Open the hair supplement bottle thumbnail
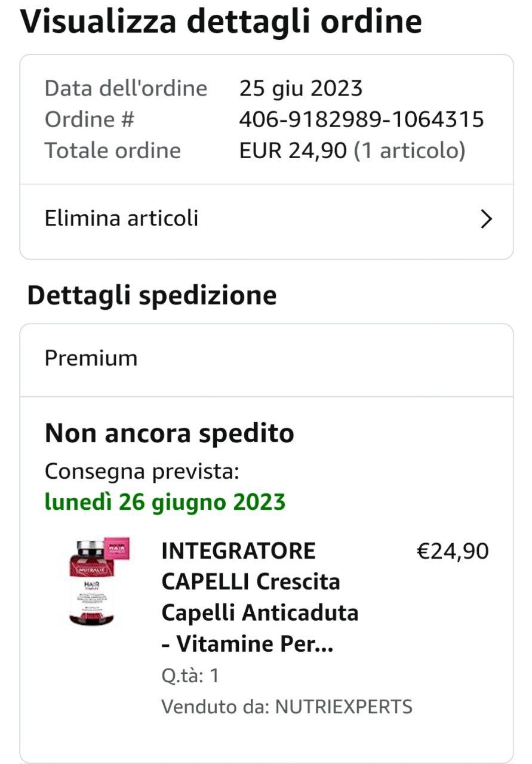The width and height of the screenshot is (532, 764). point(99,581)
